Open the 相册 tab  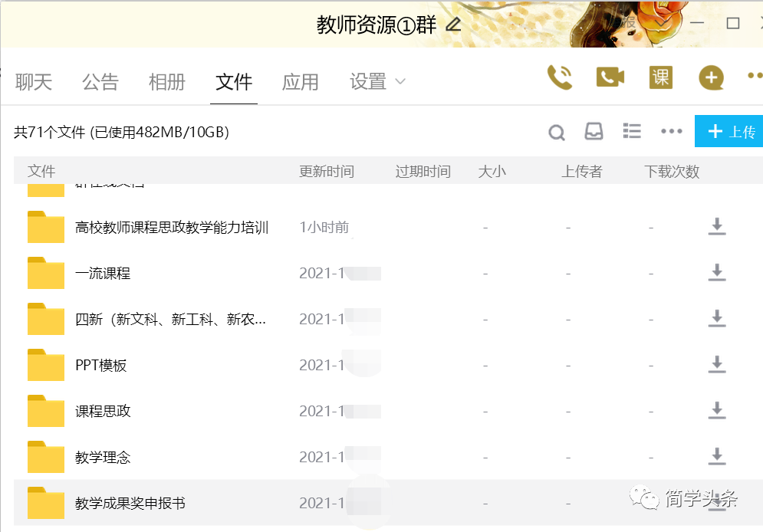click(x=167, y=82)
